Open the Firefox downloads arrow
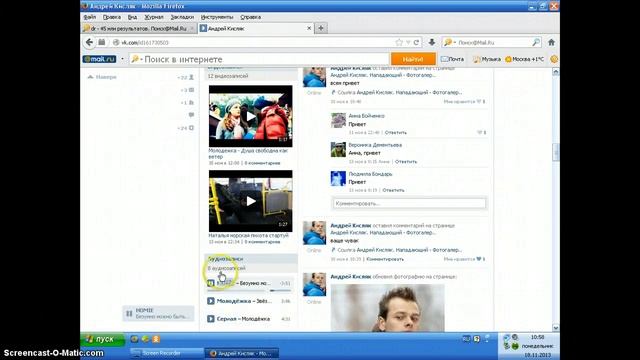This screenshot has width=640, height=360. pos(432,42)
